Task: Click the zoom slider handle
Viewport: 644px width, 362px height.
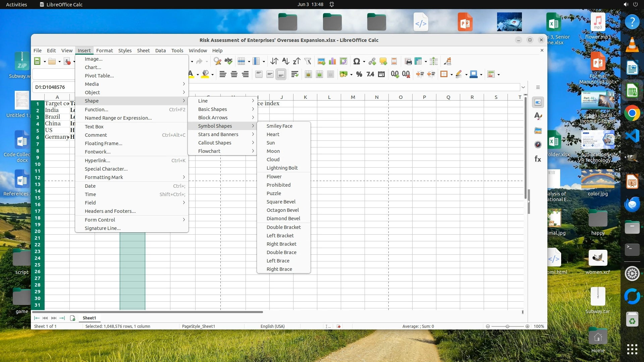Action: [x=507, y=326]
